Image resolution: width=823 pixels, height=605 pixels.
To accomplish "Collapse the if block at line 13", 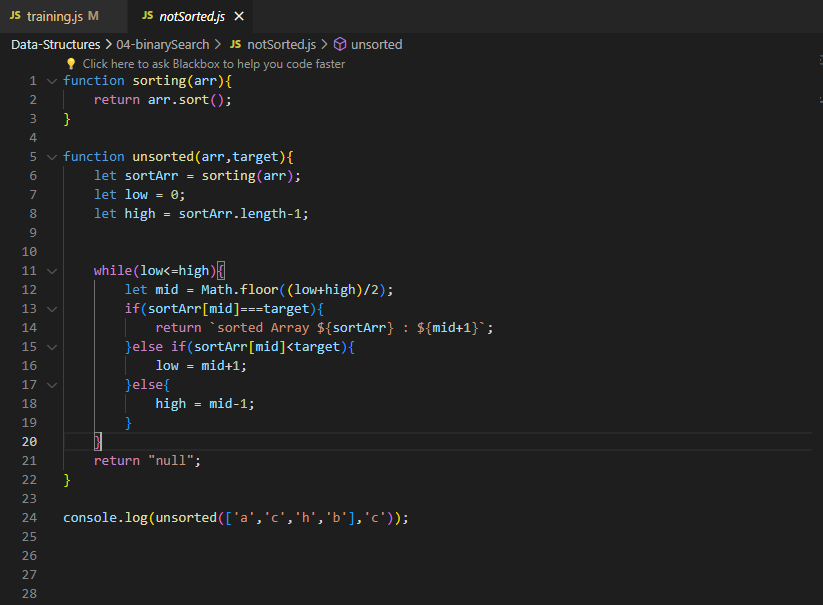I will 52,309.
